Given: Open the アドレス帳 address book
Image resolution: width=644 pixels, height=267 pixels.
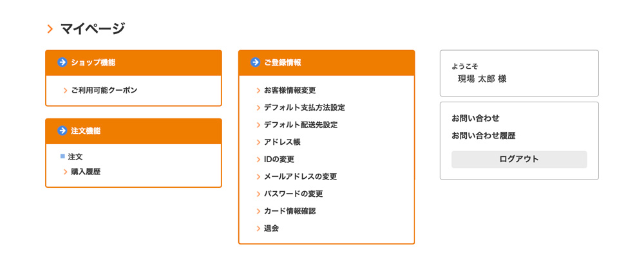Looking at the screenshot, I should point(282,142).
